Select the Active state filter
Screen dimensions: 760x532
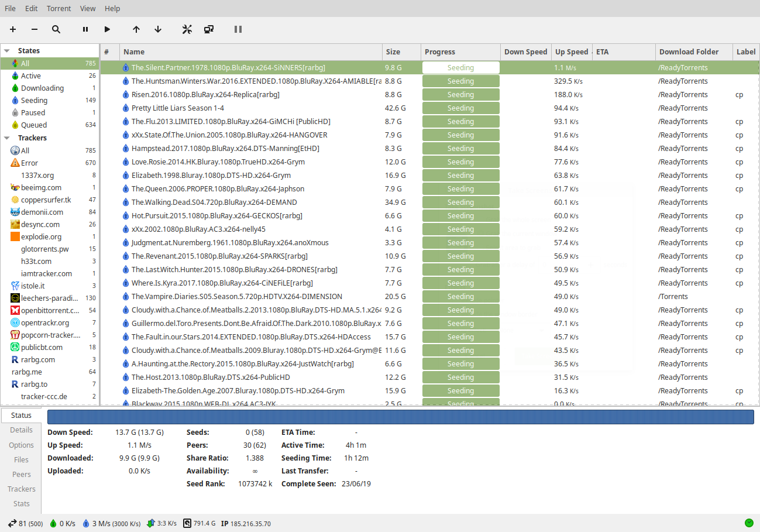click(x=50, y=75)
